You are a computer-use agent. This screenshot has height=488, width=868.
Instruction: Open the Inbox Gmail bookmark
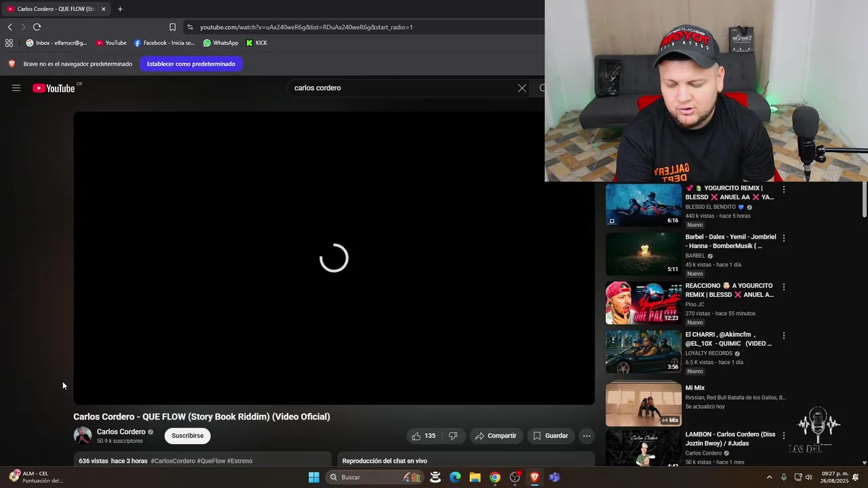click(56, 43)
